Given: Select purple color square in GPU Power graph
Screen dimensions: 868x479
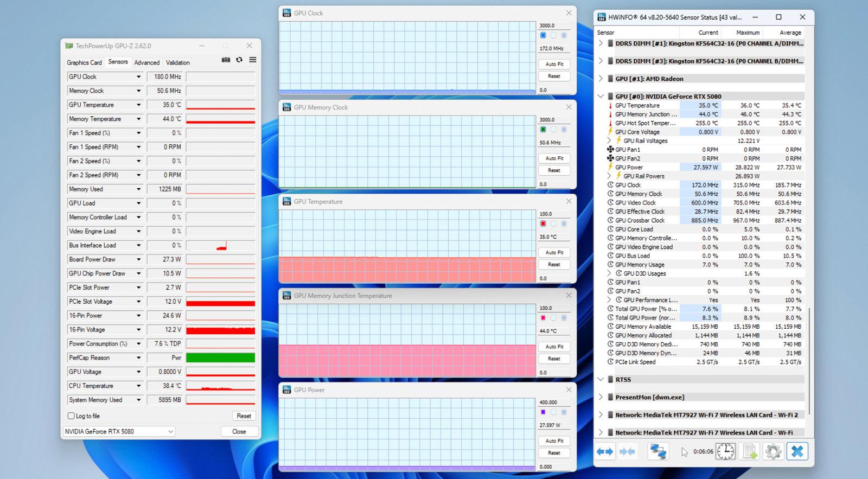Looking at the screenshot, I should click(543, 412).
